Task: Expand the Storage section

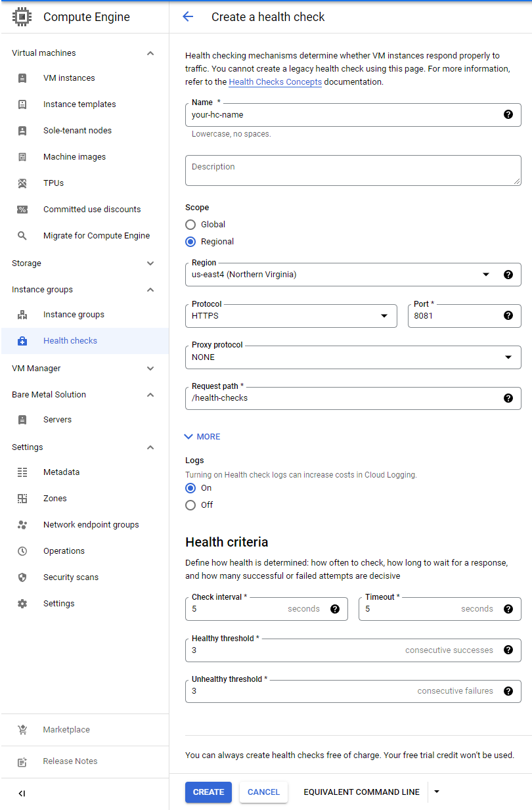Action: (x=150, y=263)
